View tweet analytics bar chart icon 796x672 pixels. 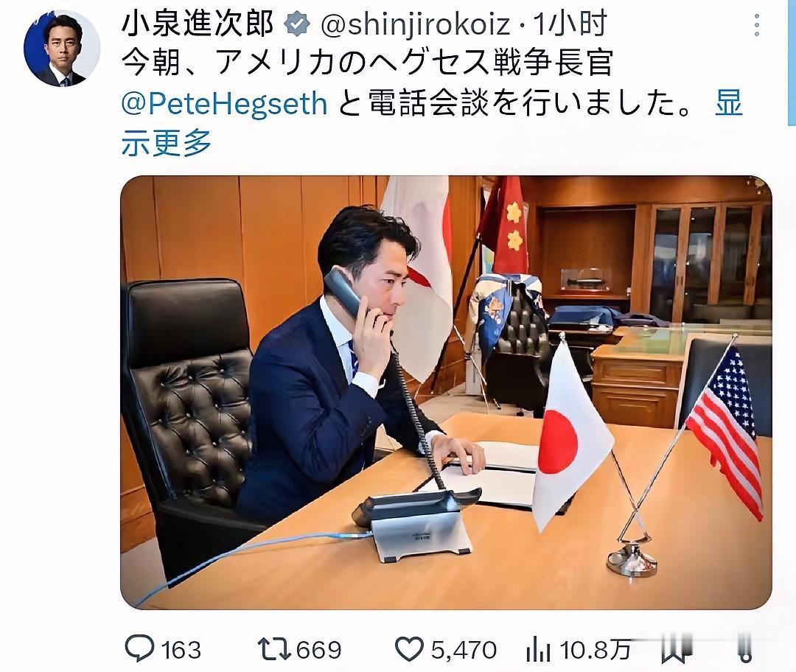point(538,649)
